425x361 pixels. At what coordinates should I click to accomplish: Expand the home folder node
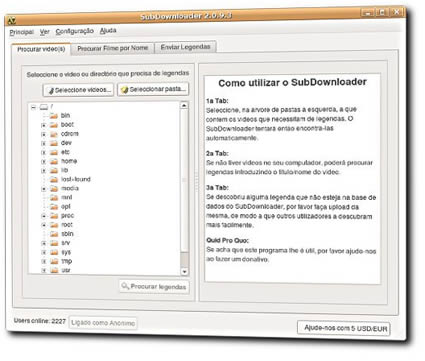pyautogui.click(x=43, y=162)
